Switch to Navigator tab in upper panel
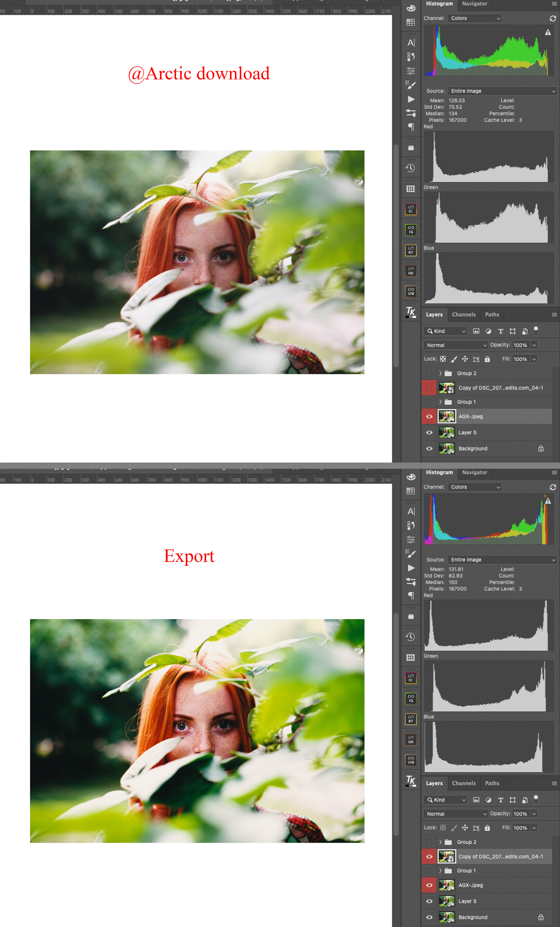The image size is (560, 927). tap(474, 4)
